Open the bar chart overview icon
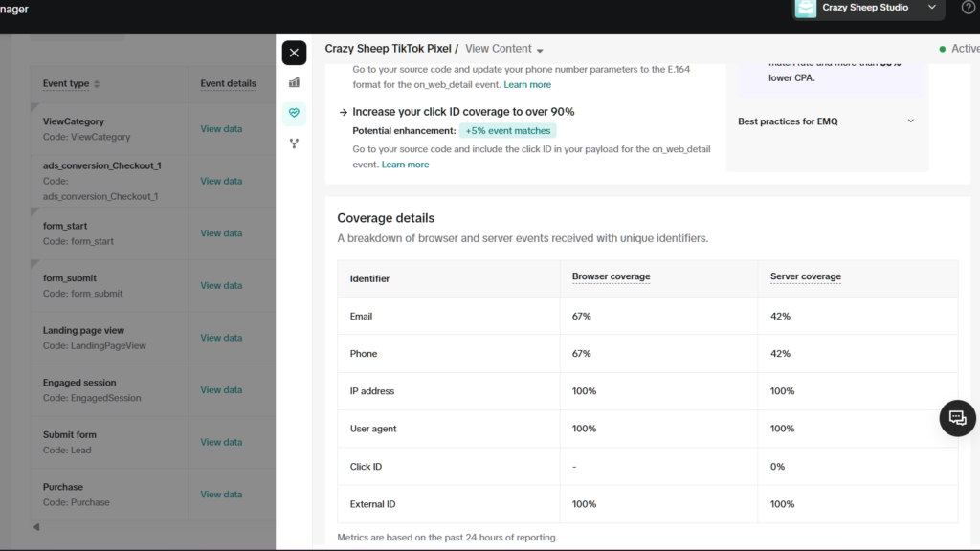Viewport: 980px width, 551px height. [x=294, y=83]
